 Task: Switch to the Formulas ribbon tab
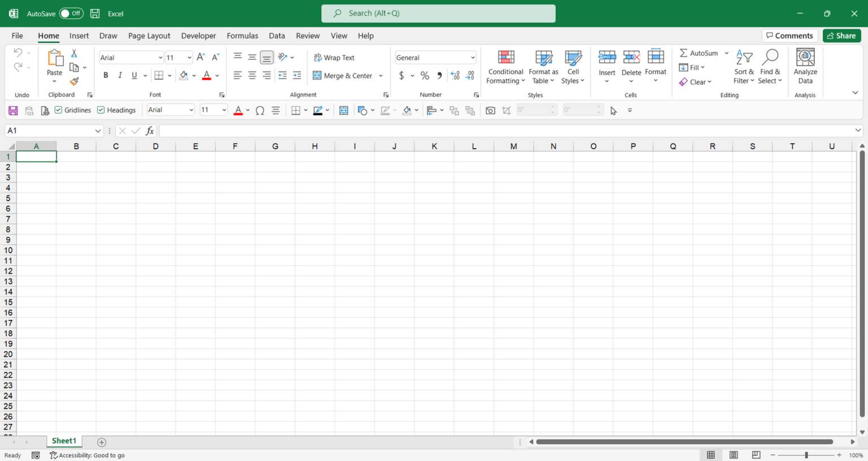[x=242, y=36]
